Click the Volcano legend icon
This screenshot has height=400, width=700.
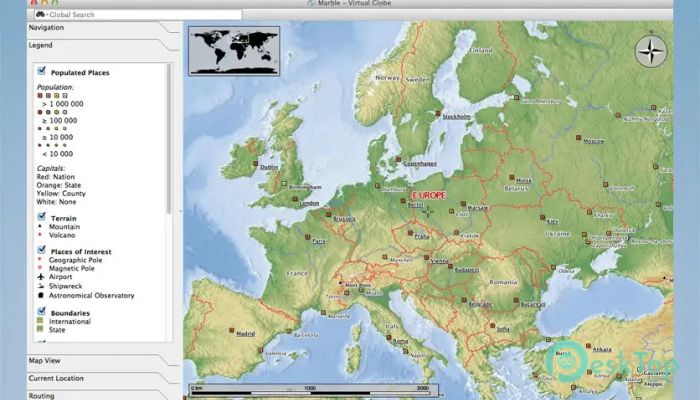(x=40, y=234)
